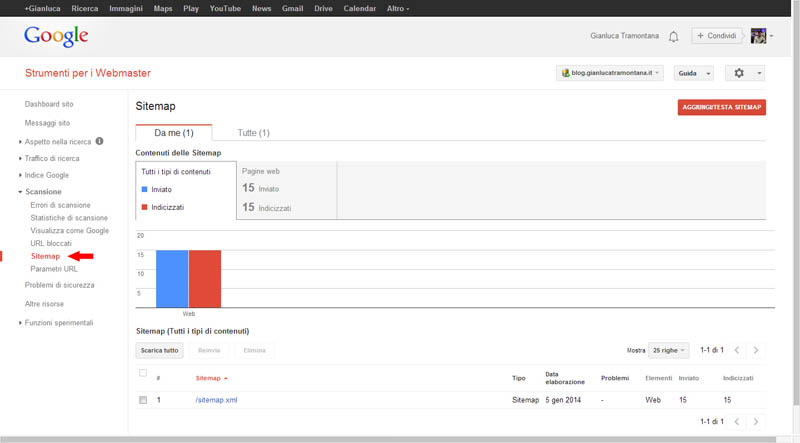The image size is (800, 443).
Task: Go to next page arrow above table
Action: pos(756,350)
